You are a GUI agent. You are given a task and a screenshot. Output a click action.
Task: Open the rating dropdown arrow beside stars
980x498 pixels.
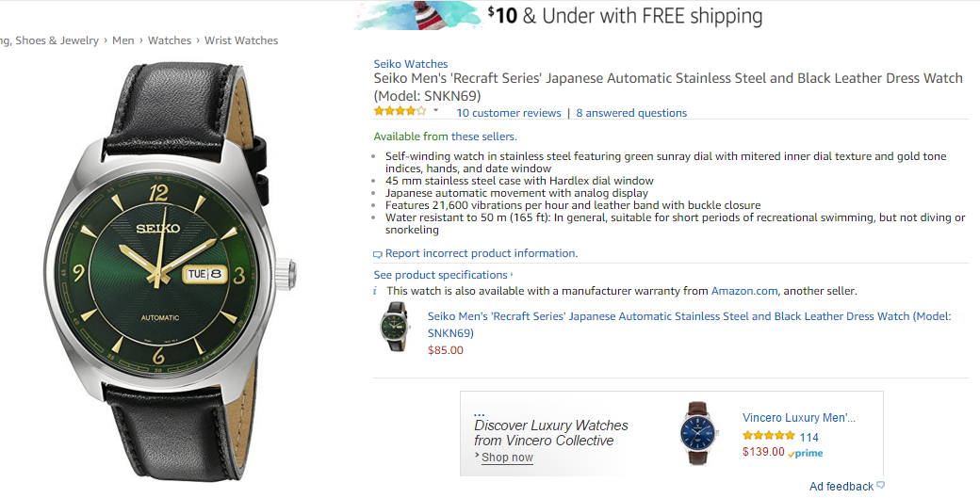point(435,110)
